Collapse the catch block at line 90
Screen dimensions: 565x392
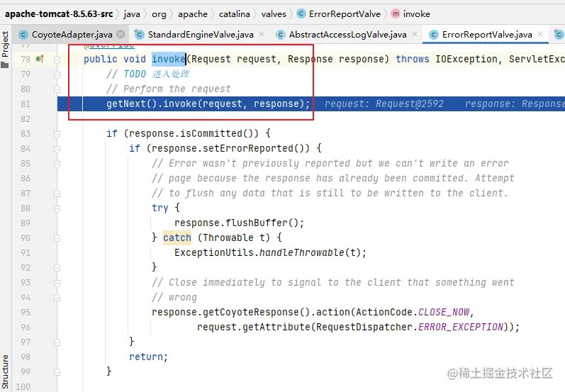coord(57,238)
